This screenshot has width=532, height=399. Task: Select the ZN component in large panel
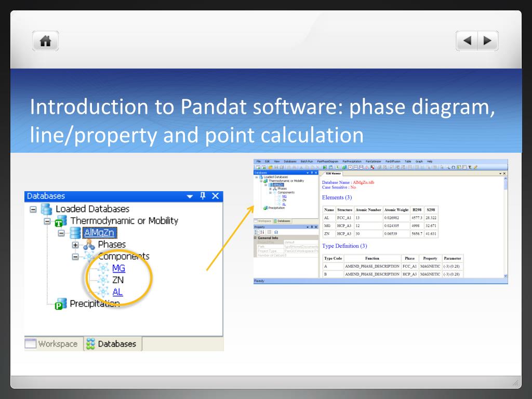118,280
